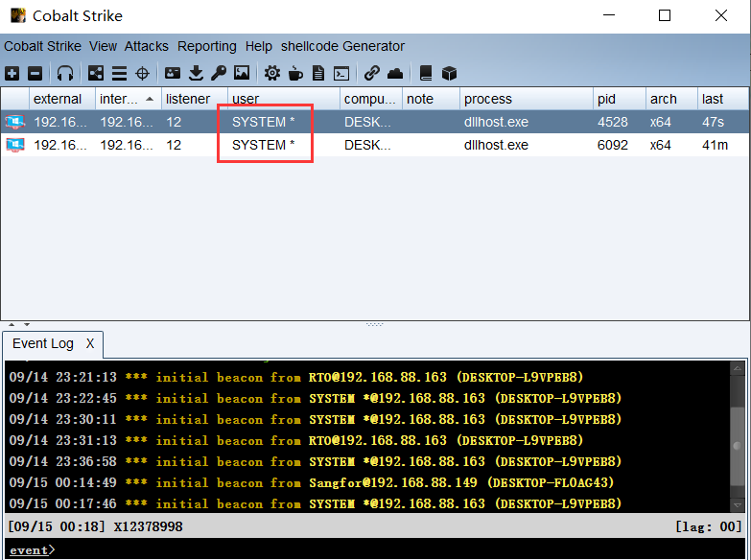Viewport: 751px width, 560px height.
Task: Sort sessions by the arch column
Action: coord(671,99)
